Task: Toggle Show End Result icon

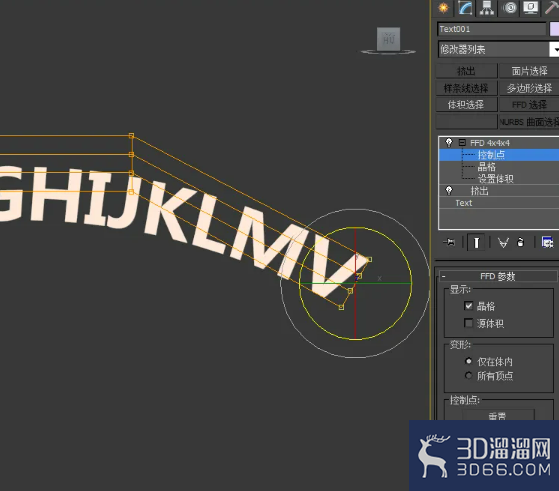Action: 476,243
